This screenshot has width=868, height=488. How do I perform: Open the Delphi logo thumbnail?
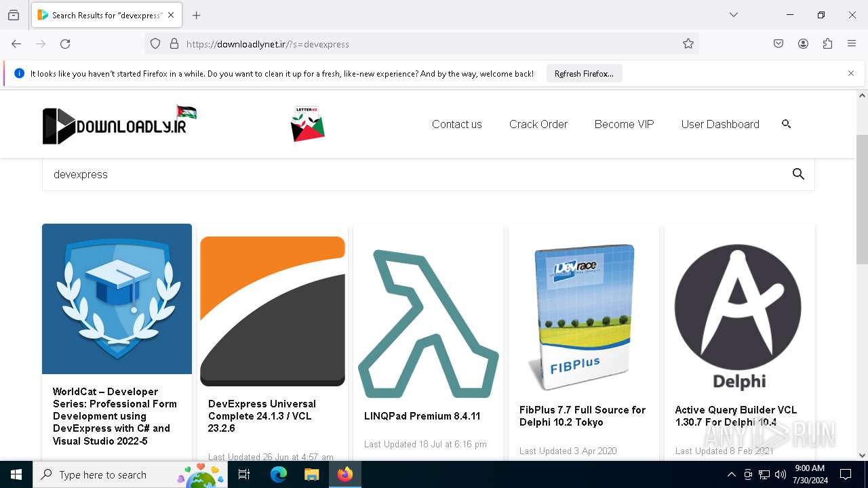pyautogui.click(x=738, y=317)
